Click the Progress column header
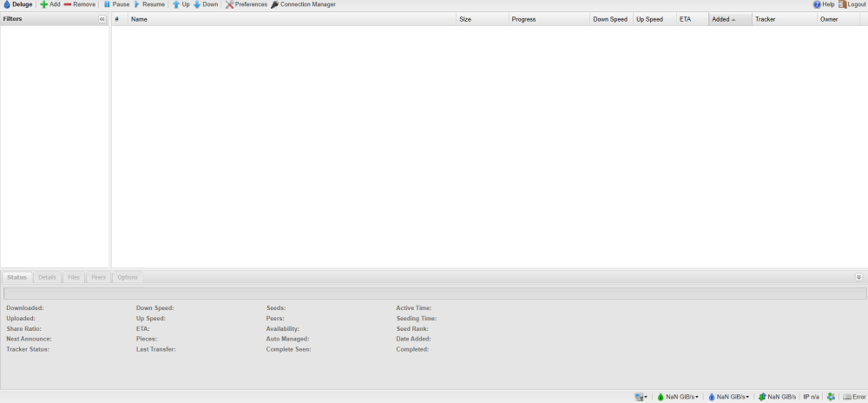 click(x=549, y=19)
